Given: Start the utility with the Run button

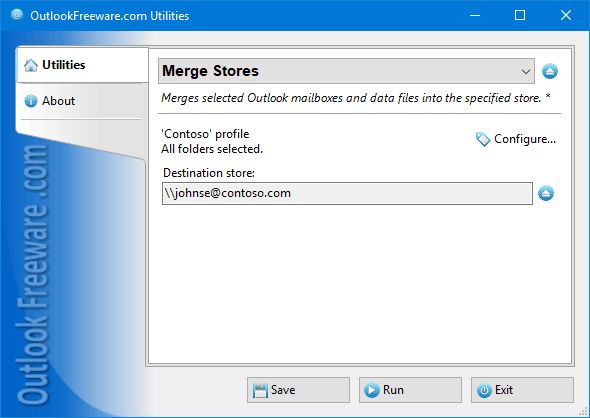Looking at the screenshot, I should tap(410, 390).
